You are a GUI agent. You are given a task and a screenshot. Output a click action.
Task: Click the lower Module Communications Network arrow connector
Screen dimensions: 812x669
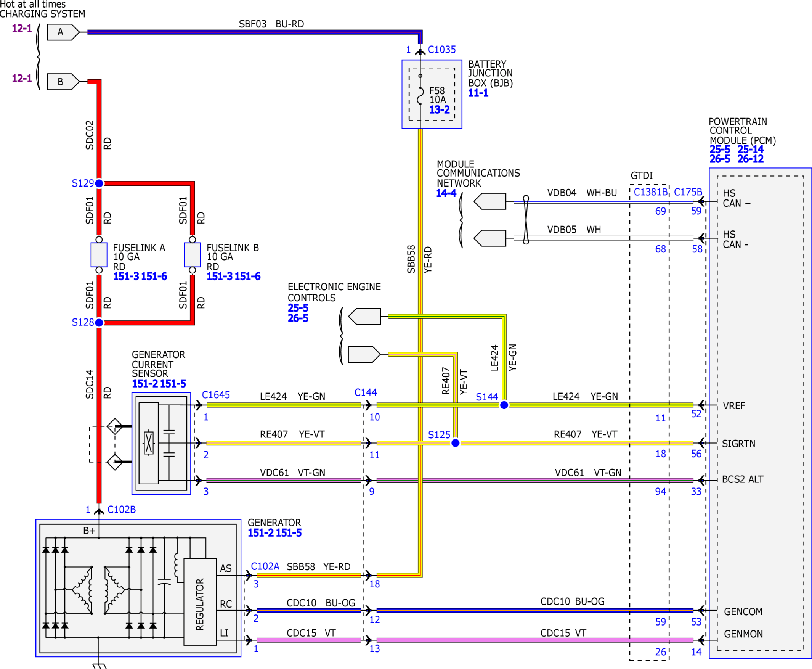click(490, 238)
